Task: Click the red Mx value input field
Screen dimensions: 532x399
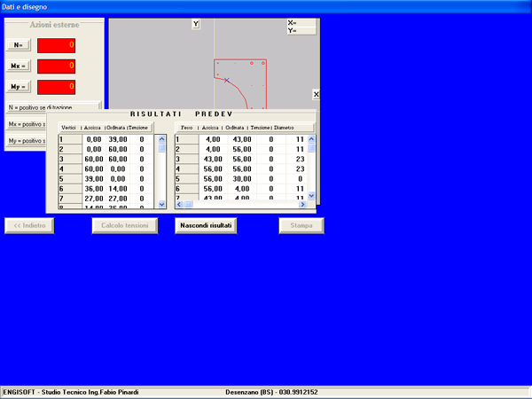Action: coord(58,66)
